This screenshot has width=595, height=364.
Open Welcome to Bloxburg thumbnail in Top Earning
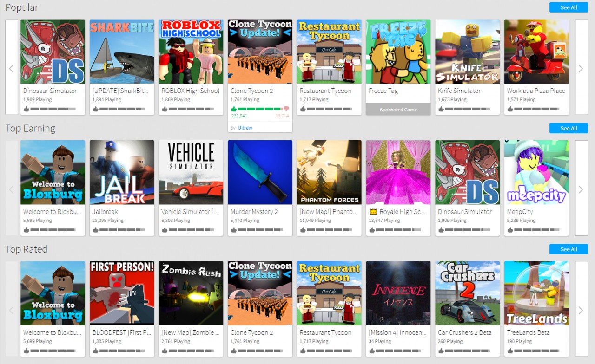(x=53, y=172)
